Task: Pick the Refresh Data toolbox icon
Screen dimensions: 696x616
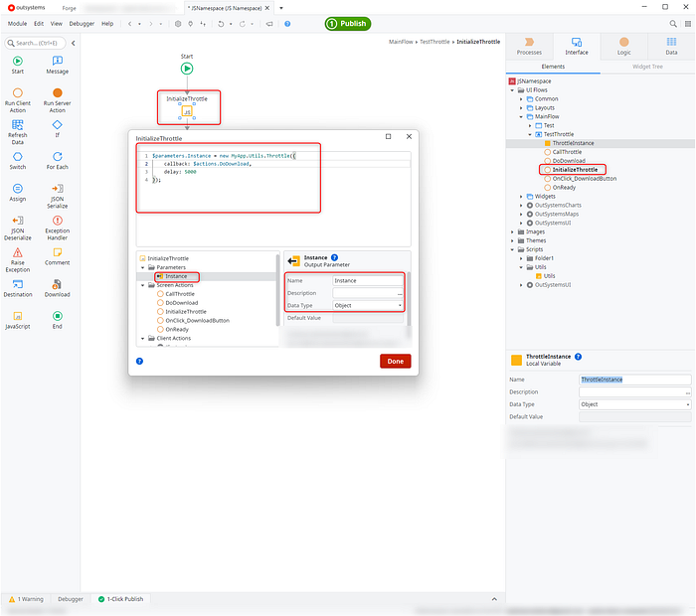Action: pyautogui.click(x=18, y=129)
